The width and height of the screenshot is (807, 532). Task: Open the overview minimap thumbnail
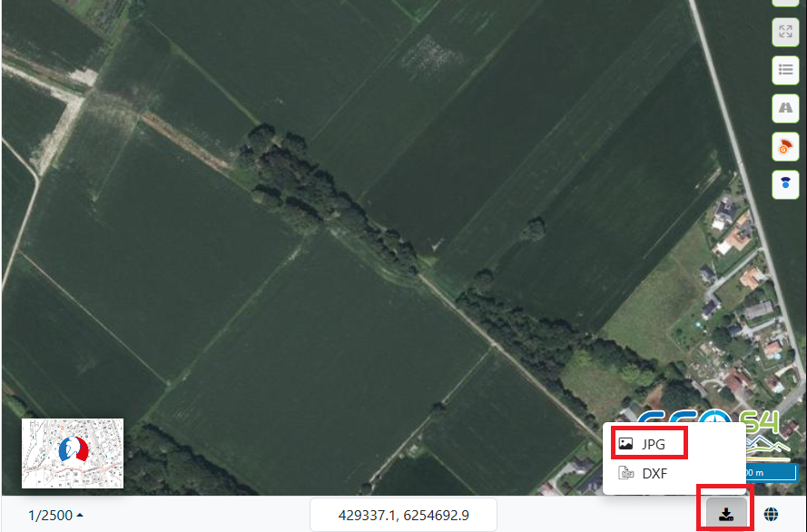(x=73, y=453)
